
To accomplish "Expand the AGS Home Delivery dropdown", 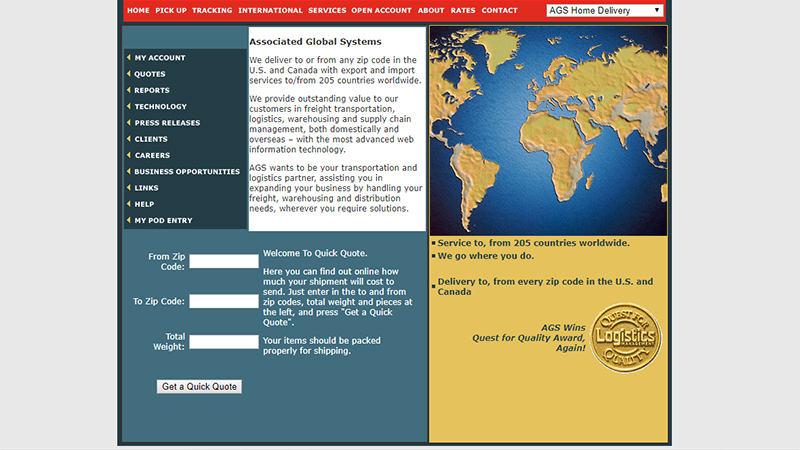I will (605, 10).
